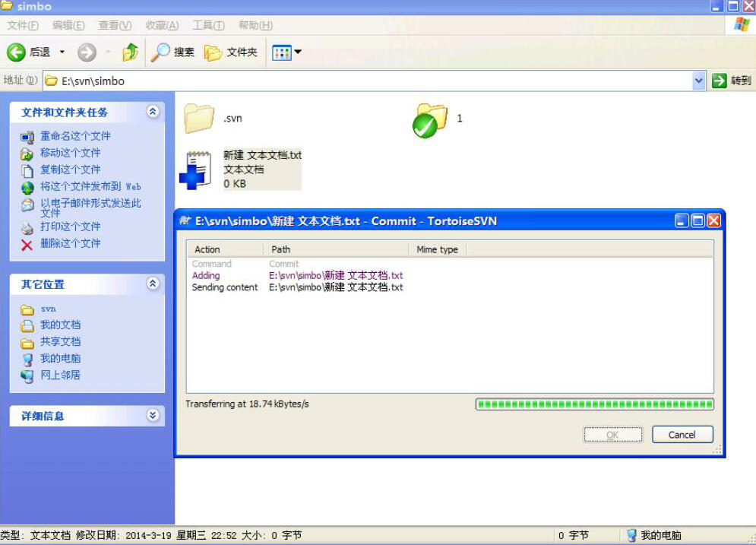This screenshot has height=545, width=756.
Task: Click the OK button in Commit dialog
Action: (x=613, y=435)
